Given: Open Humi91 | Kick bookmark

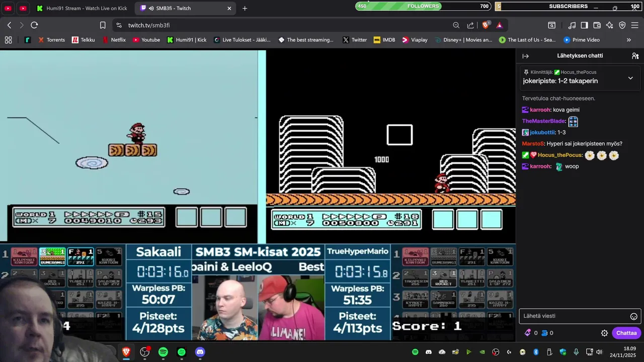Looking at the screenshot, I should coord(187,40).
